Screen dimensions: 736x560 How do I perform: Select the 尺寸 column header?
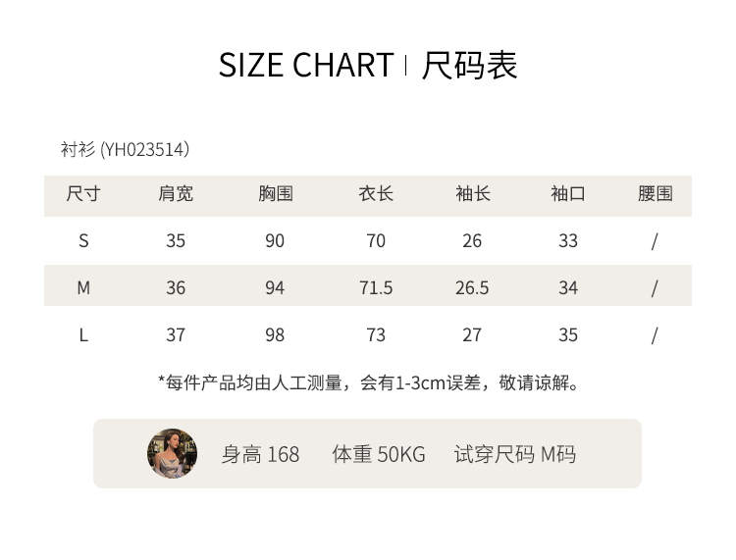click(83, 194)
